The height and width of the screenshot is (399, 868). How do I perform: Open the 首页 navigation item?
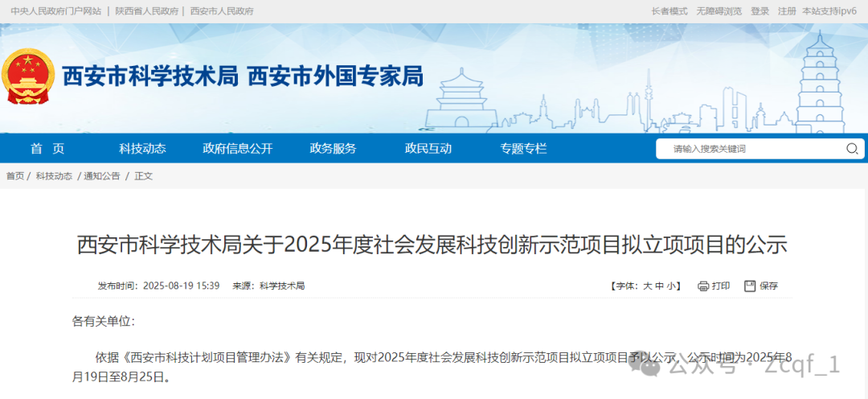(x=47, y=149)
